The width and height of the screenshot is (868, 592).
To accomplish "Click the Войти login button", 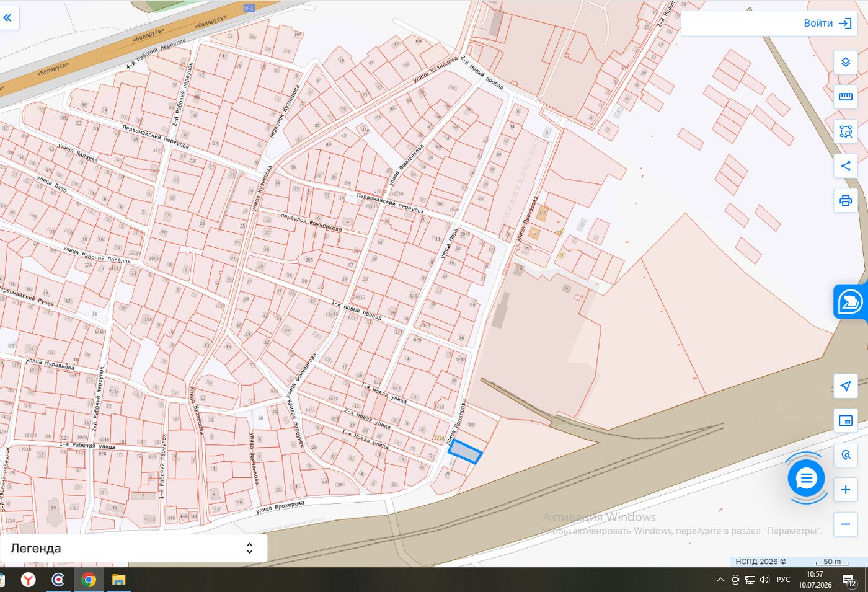I will pos(827,24).
